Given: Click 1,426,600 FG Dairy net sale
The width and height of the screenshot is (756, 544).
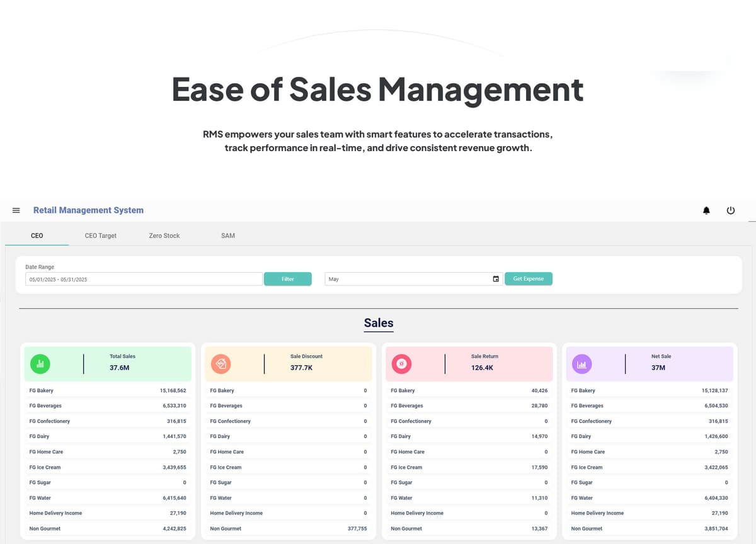Looking at the screenshot, I should 716,436.
